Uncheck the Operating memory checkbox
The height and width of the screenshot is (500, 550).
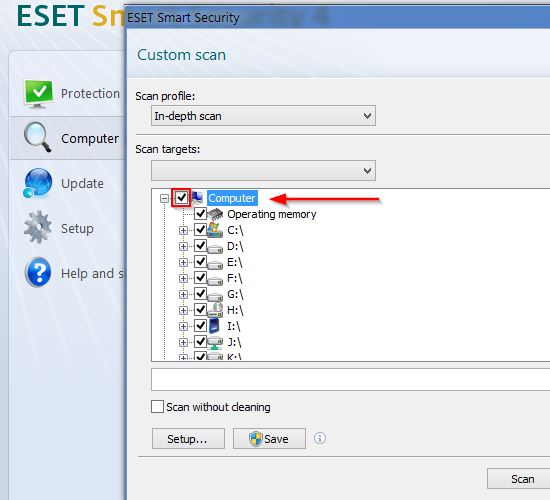(x=200, y=213)
